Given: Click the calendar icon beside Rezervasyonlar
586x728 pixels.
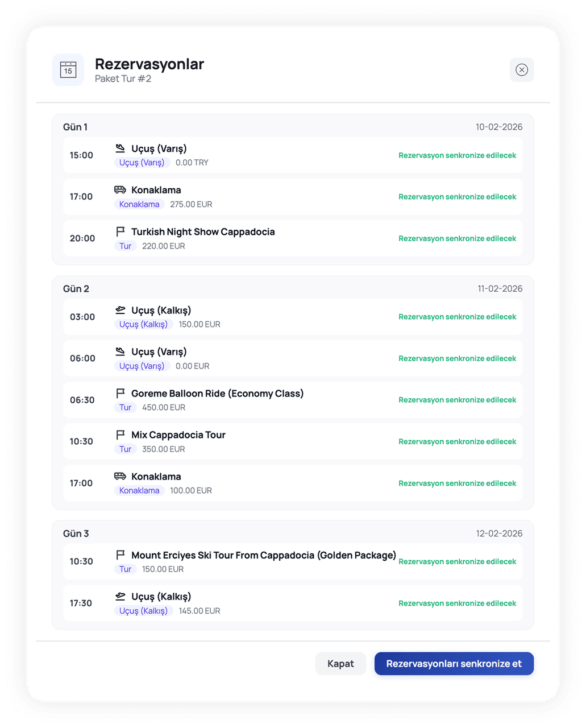Looking at the screenshot, I should point(68,70).
